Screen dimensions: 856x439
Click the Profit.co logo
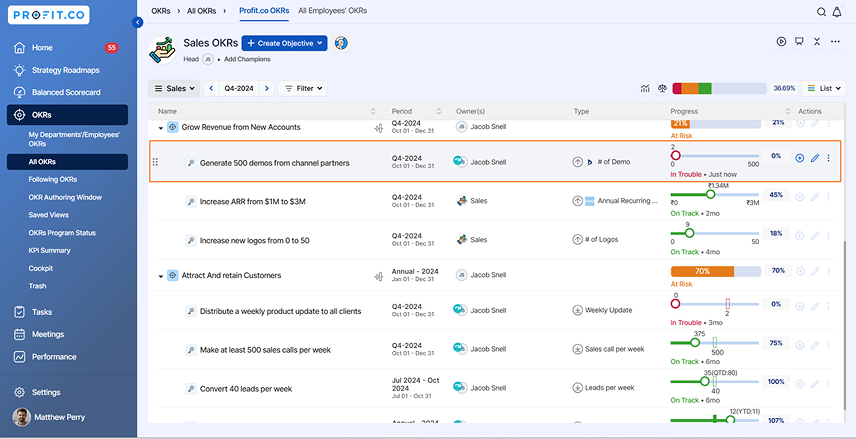49,15
